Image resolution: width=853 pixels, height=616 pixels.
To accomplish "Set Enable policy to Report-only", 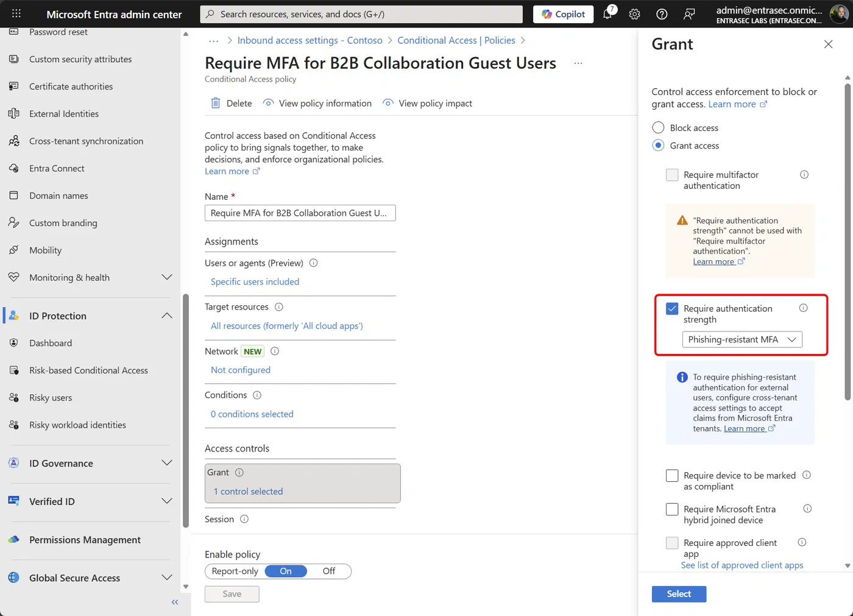I will tap(235, 571).
